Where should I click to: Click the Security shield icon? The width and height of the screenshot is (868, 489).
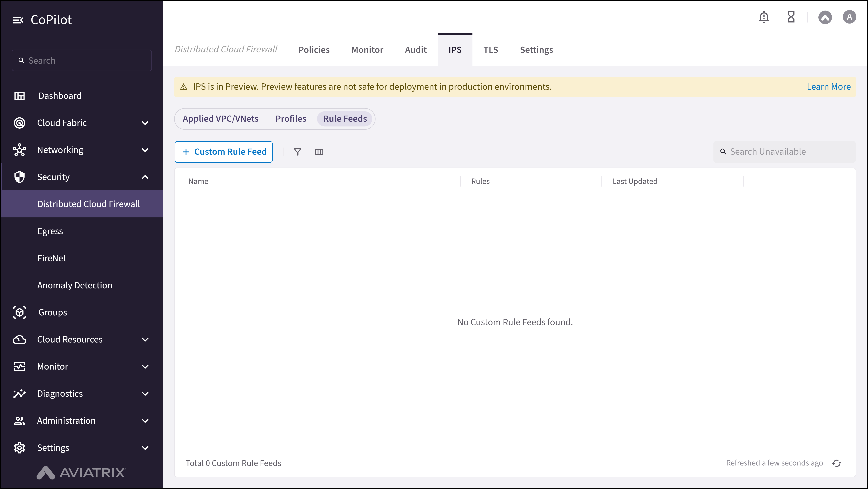20,177
